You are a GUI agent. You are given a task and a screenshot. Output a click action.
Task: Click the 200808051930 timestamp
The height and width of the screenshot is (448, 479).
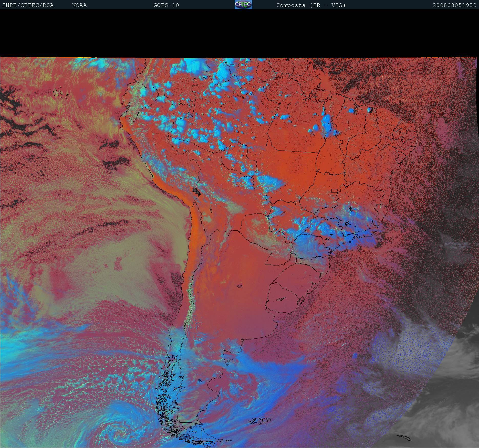click(x=454, y=5)
